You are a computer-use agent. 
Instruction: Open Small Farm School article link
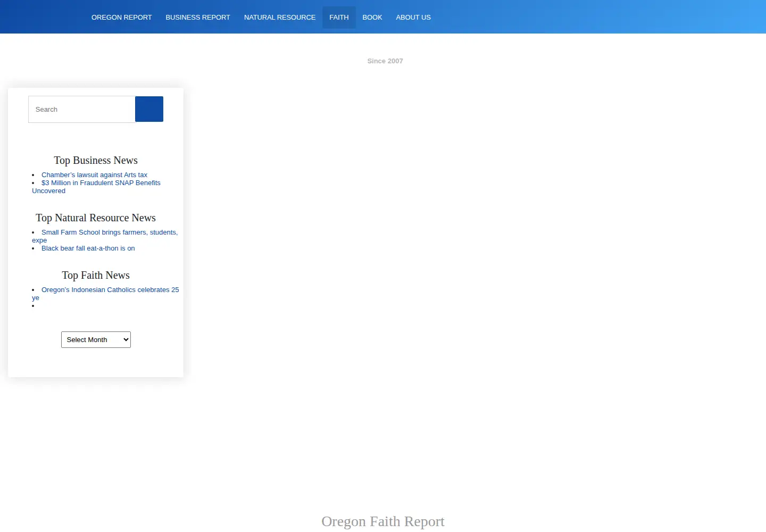pyautogui.click(x=105, y=236)
